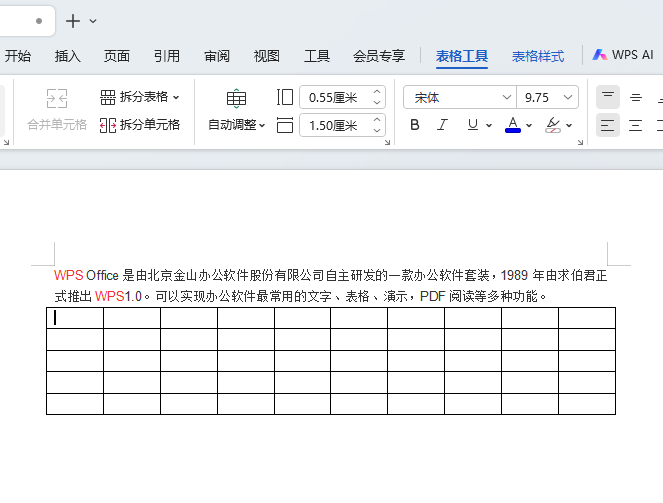Open the 宋体 font name dropdown

(507, 97)
